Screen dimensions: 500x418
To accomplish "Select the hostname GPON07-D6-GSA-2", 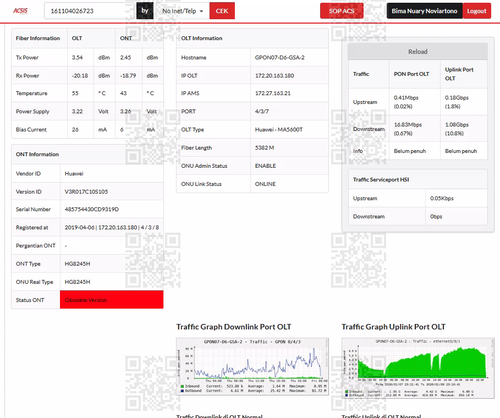I will 280,57.
